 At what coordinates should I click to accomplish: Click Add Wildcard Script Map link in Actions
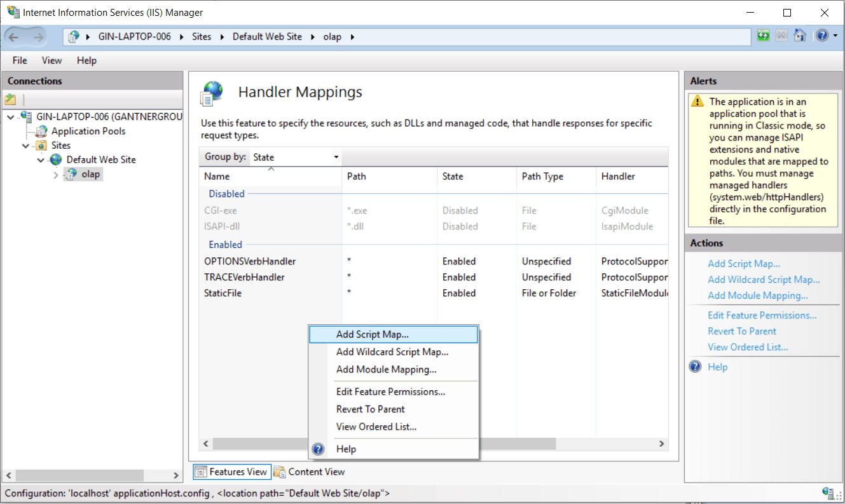coord(764,280)
